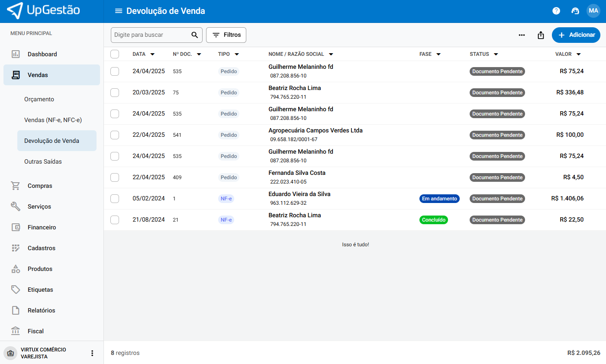Sort by the DATA column arrow
The image size is (606, 364).
152,55
